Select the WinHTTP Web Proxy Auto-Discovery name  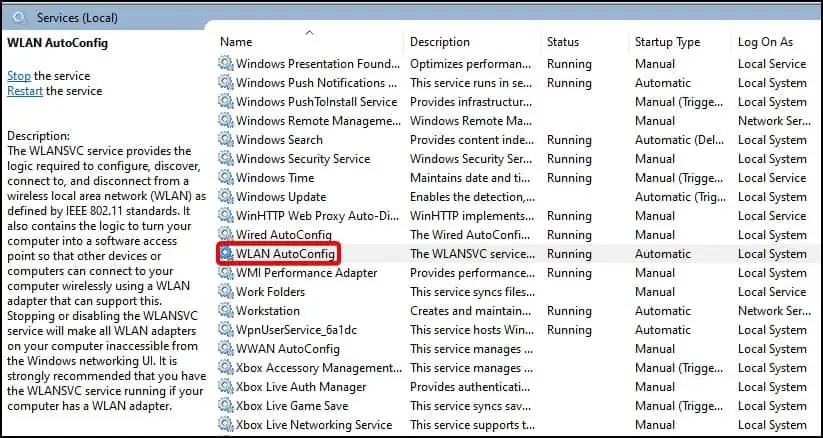318,216
